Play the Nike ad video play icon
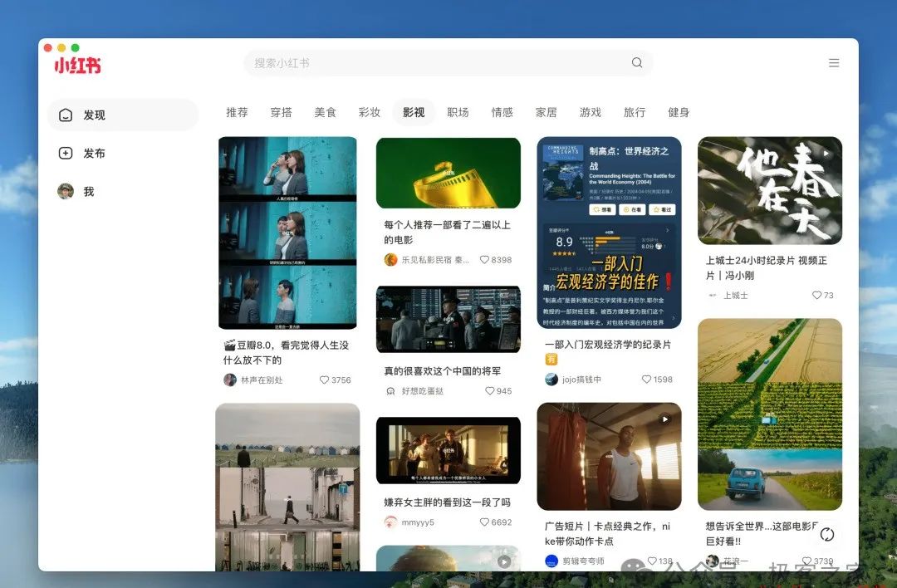Viewport: 897px width, 588px height. pos(664,419)
